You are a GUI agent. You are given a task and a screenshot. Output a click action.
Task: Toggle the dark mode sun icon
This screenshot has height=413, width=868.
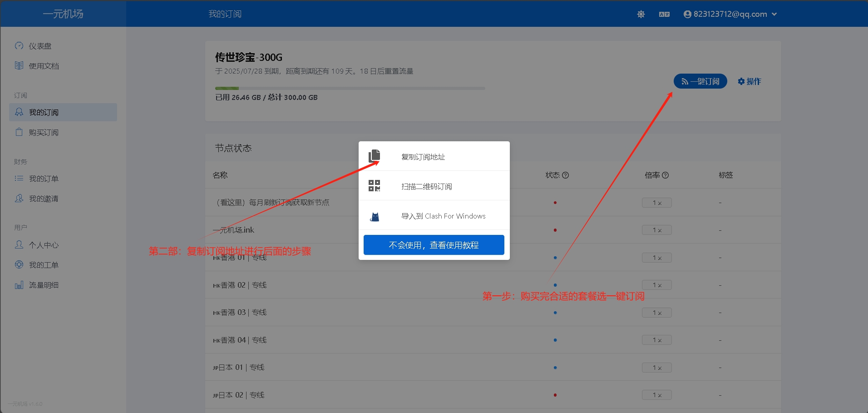[640, 14]
